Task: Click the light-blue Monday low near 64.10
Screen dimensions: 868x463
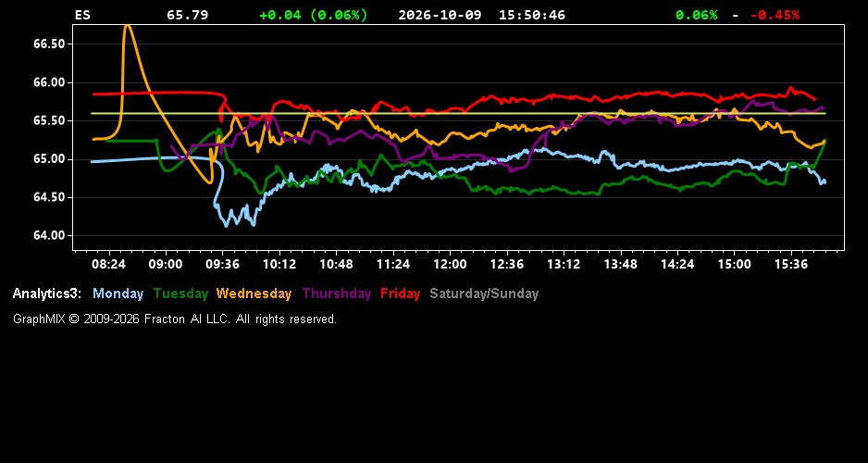Action: pos(226,224)
